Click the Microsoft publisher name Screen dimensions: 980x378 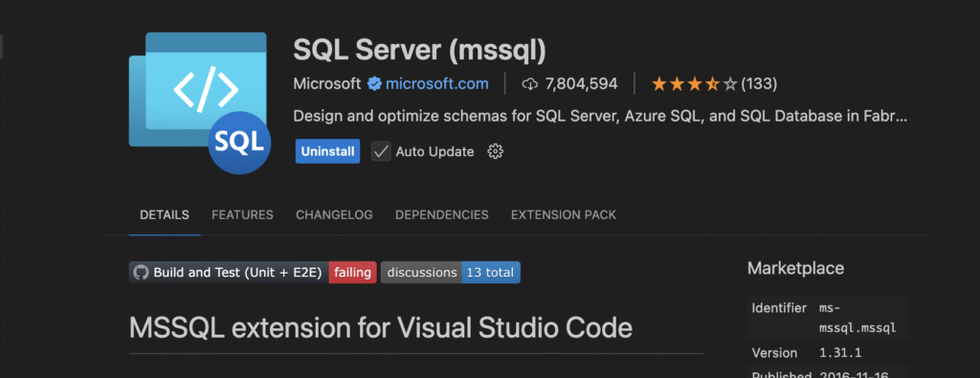tap(327, 83)
